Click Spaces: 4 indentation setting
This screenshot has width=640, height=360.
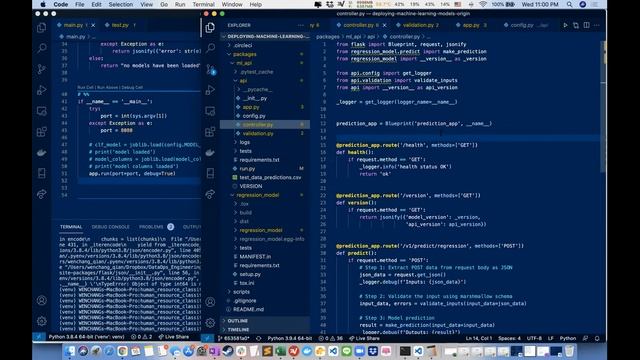click(509, 338)
